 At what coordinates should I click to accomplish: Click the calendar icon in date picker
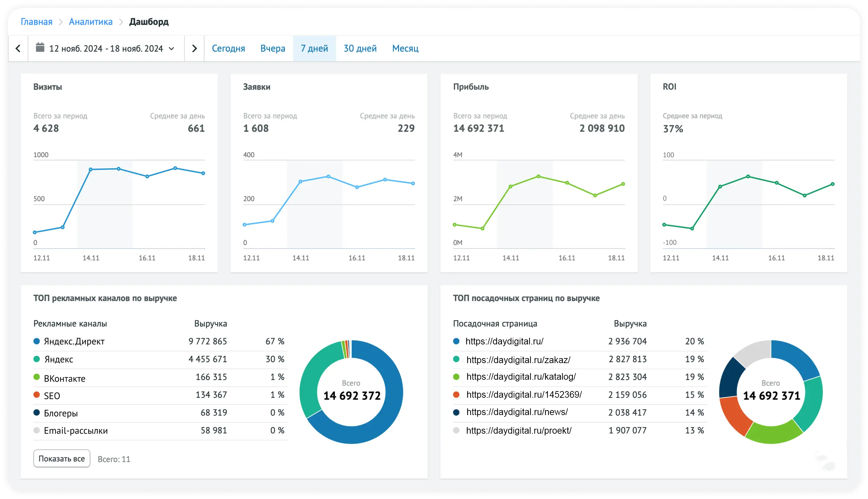point(40,48)
